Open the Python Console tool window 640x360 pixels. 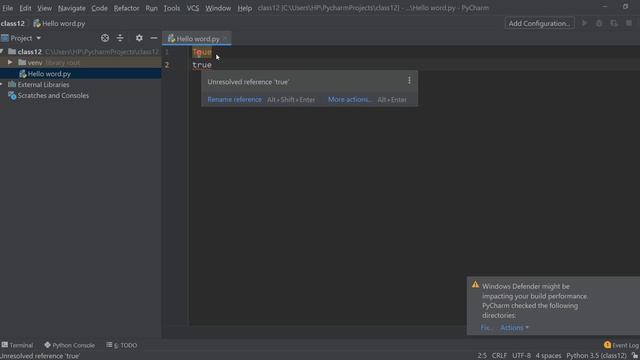(69, 345)
